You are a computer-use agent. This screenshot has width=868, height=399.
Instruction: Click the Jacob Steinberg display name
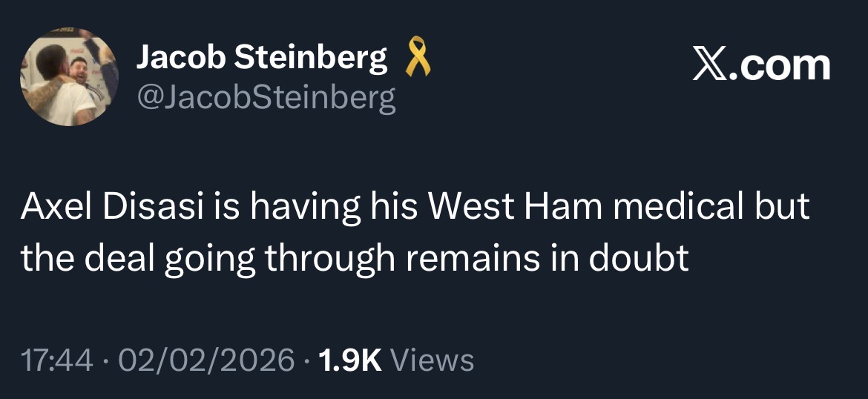[x=262, y=59]
